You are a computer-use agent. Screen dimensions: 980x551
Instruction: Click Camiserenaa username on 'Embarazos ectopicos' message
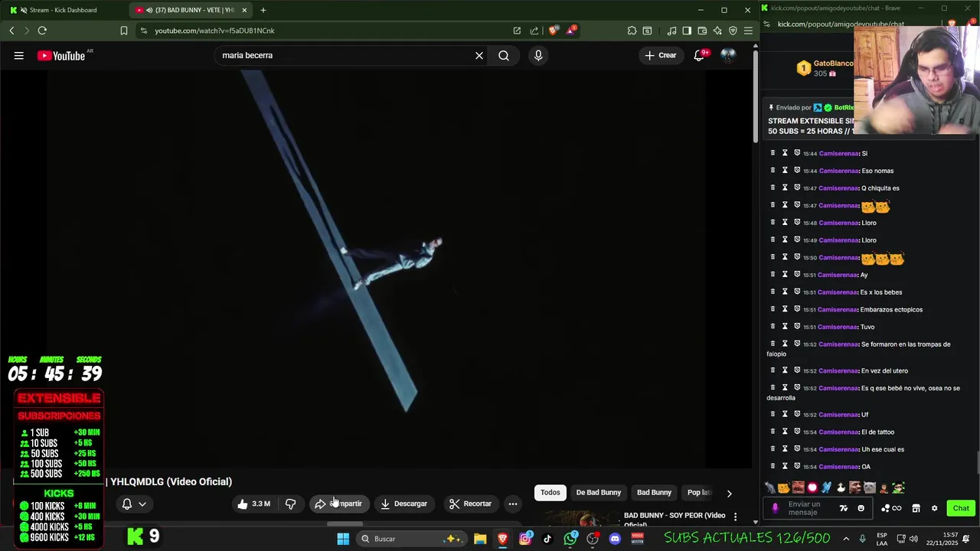point(838,310)
